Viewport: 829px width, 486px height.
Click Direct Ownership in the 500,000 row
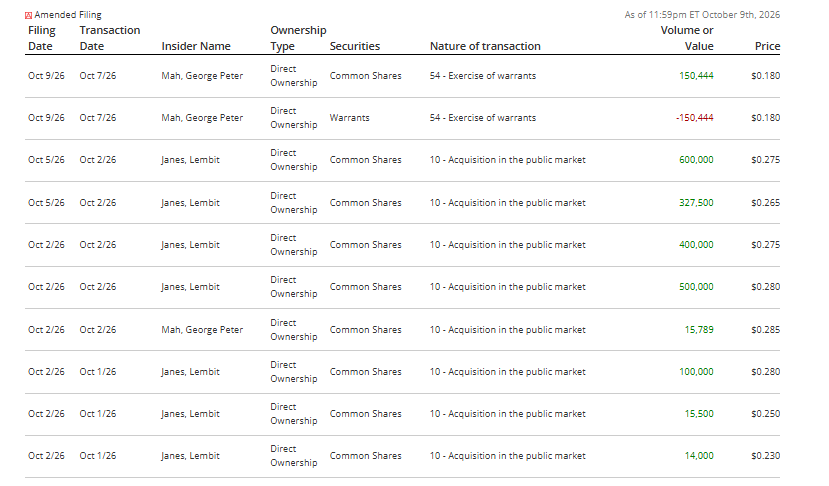(293, 287)
